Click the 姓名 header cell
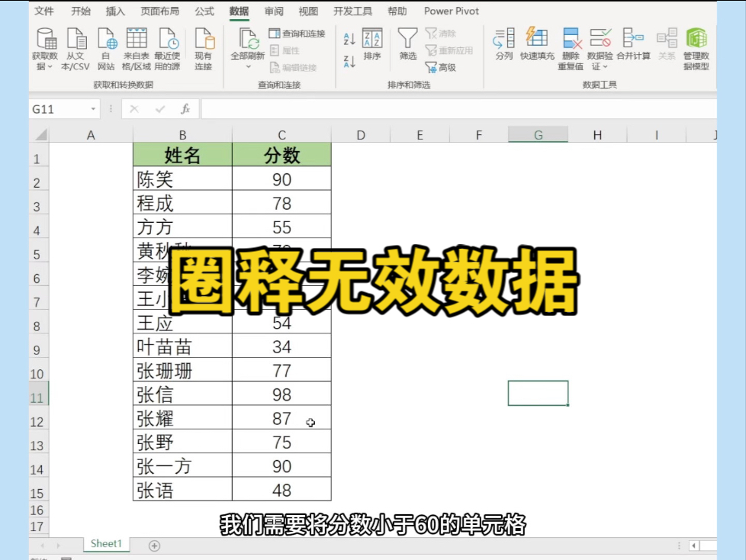746x560 pixels. click(182, 155)
